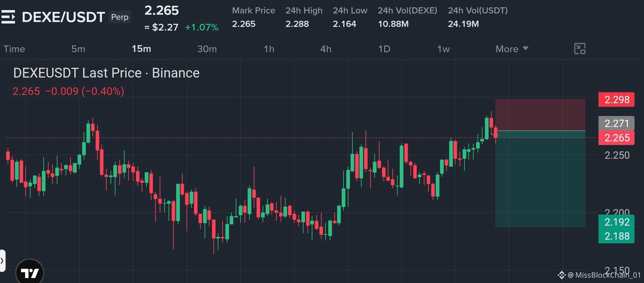Select the Time chart view
The width and height of the screenshot is (644, 283).
tap(14, 49)
